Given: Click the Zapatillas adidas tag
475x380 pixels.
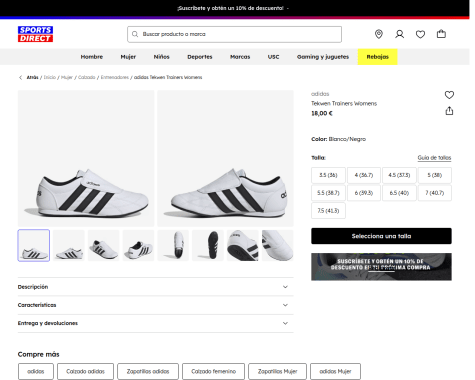Looking at the screenshot, I should click(x=148, y=371).
